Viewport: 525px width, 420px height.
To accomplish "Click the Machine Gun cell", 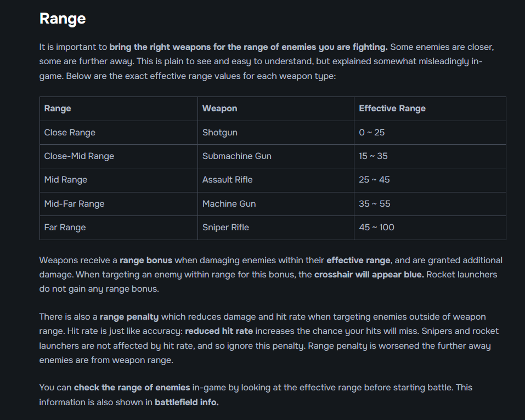I will click(229, 204).
